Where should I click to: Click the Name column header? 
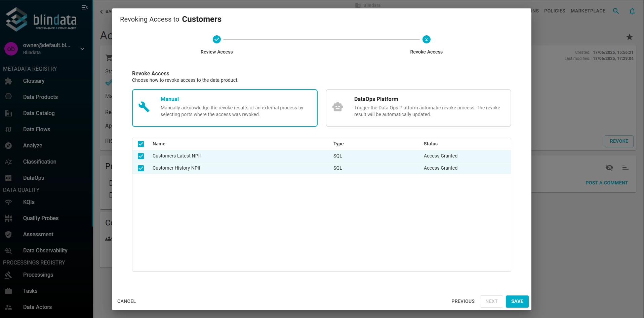coord(159,144)
